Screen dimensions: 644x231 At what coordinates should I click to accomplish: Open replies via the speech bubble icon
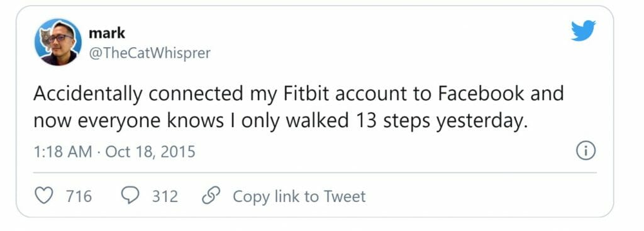pos(130,196)
